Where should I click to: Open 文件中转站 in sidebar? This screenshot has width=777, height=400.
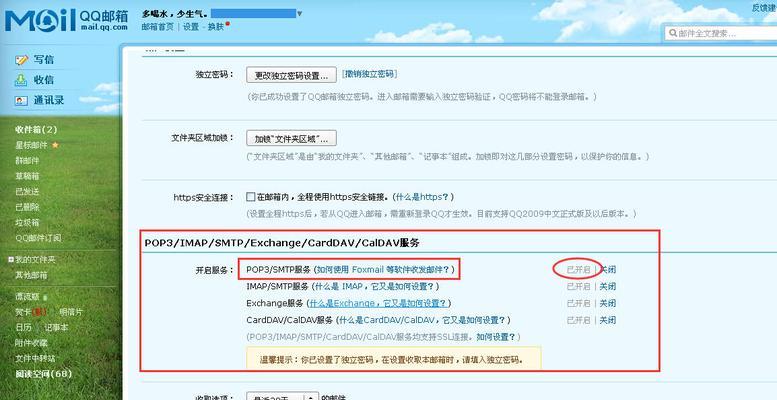pos(35,358)
